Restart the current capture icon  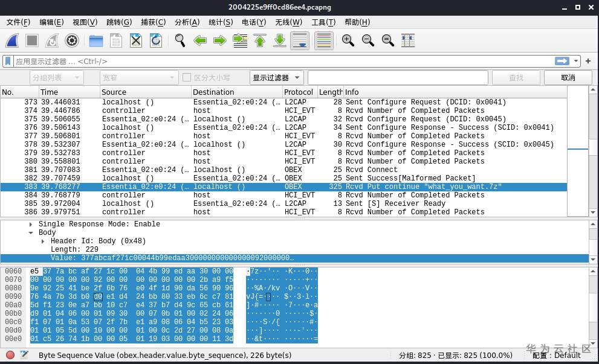52,40
